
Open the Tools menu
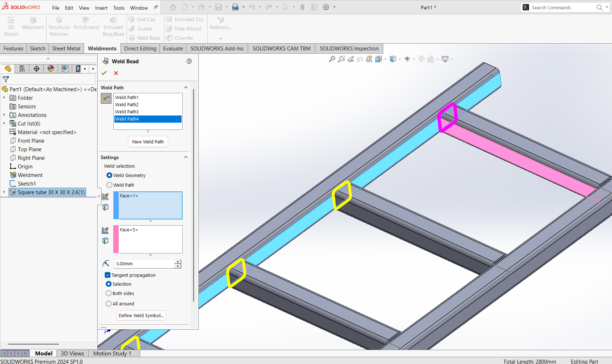click(119, 8)
